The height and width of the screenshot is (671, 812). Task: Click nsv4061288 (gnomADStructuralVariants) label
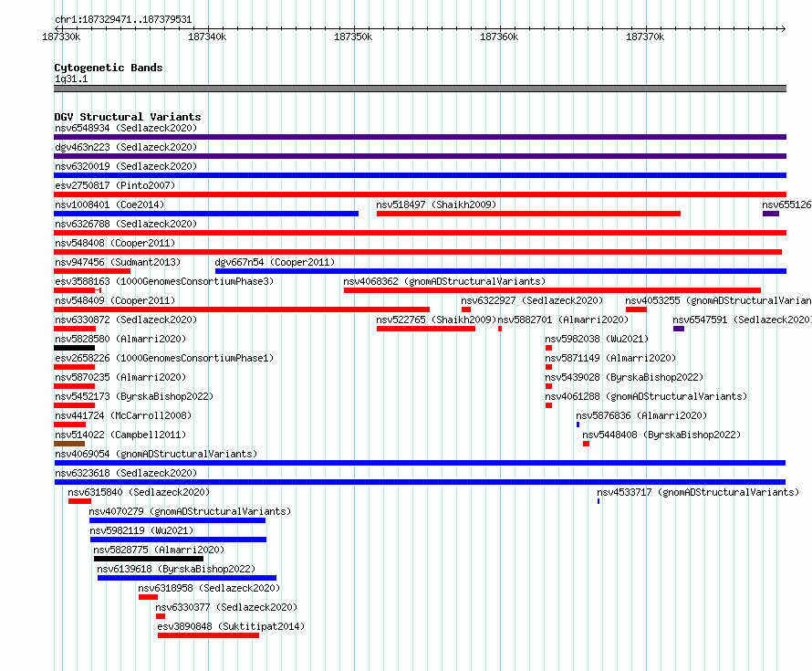[x=646, y=396]
